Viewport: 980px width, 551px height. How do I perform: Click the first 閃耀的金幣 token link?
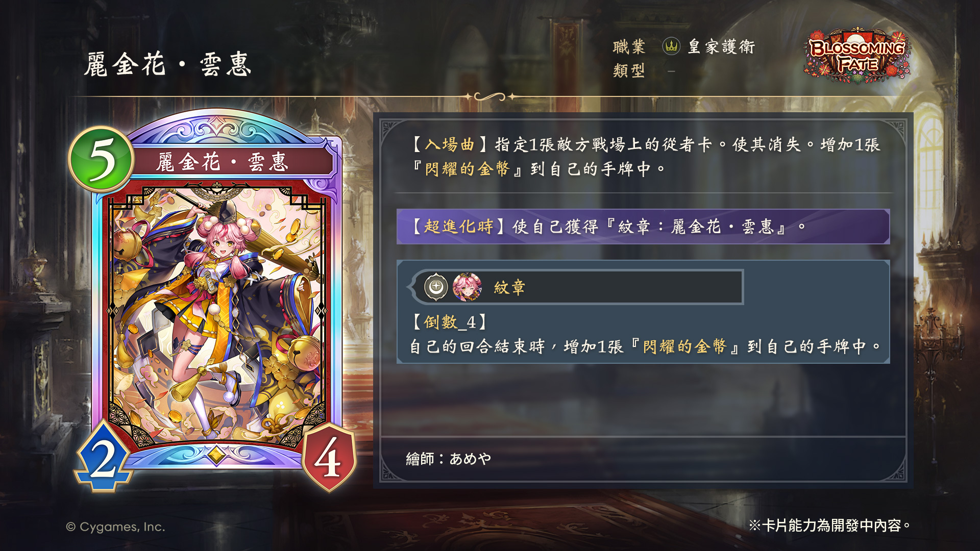pyautogui.click(x=467, y=169)
